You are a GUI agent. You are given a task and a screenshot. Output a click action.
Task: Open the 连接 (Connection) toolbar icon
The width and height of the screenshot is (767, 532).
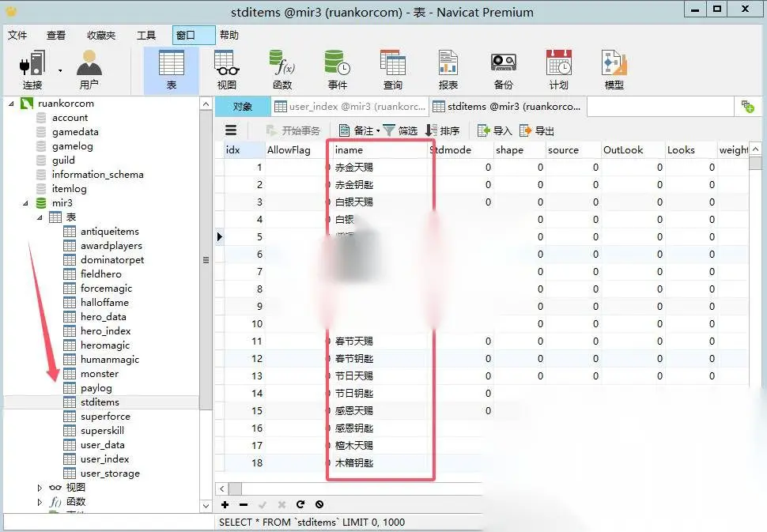tap(32, 70)
